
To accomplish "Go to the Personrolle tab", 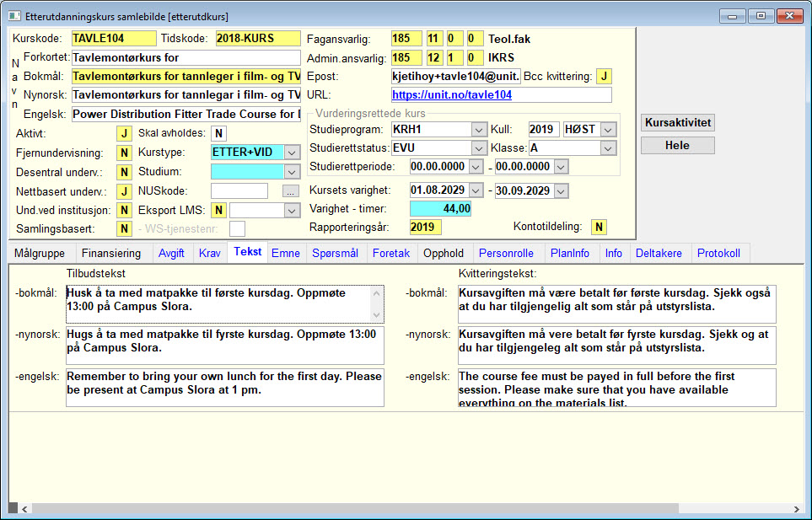I will click(x=506, y=253).
